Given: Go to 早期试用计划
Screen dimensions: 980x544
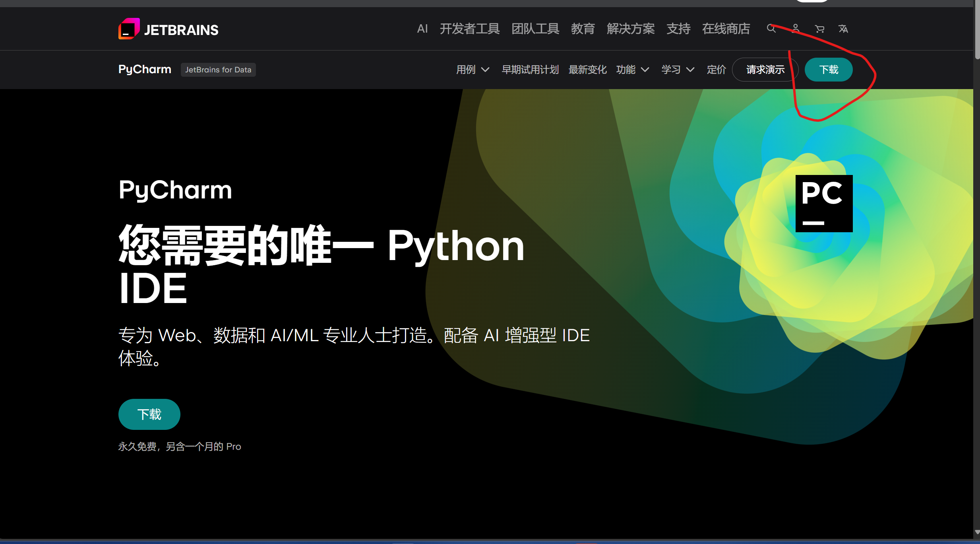Looking at the screenshot, I should (530, 70).
